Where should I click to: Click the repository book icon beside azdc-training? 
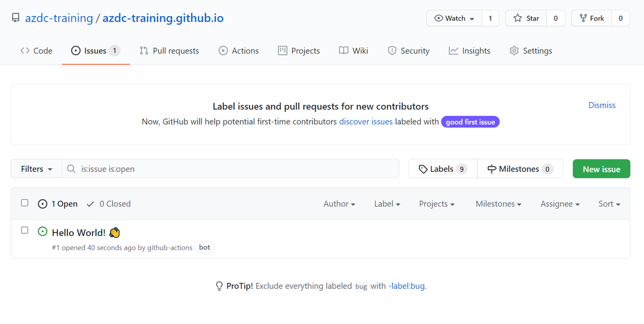tap(15, 17)
